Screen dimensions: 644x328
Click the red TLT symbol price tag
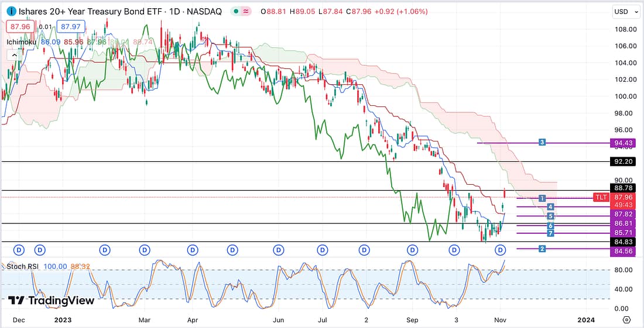601,198
